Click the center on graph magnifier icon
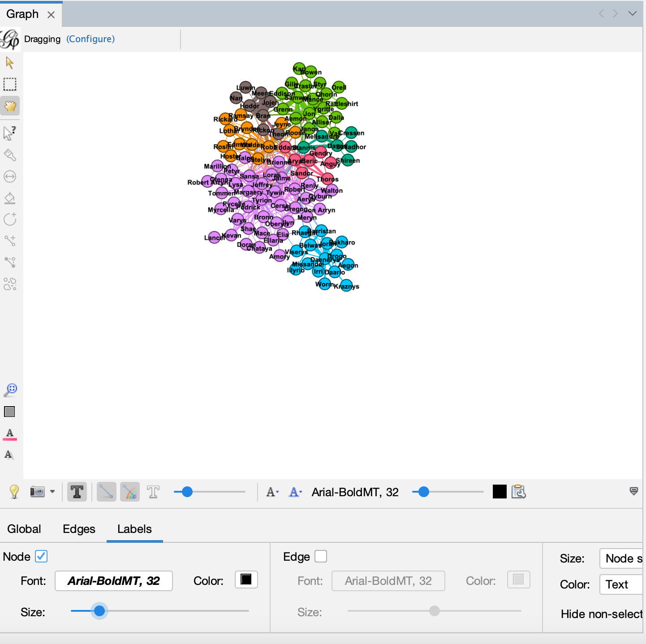646x644 pixels. tap(10, 390)
